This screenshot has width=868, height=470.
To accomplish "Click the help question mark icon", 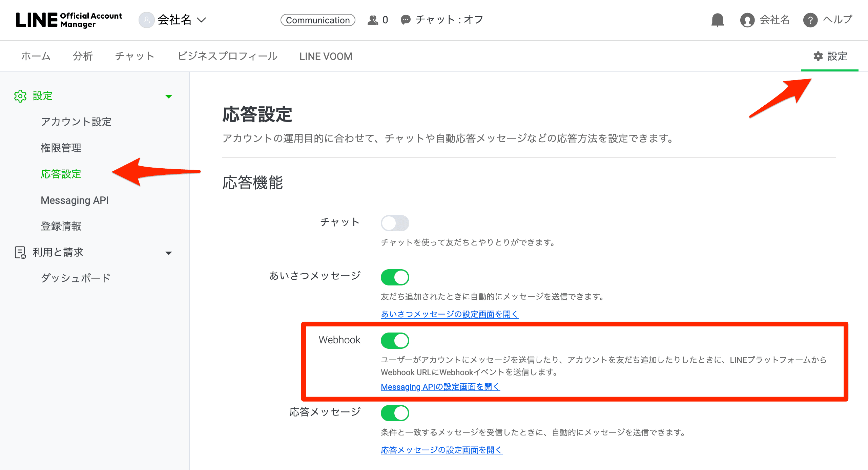I will click(x=810, y=20).
